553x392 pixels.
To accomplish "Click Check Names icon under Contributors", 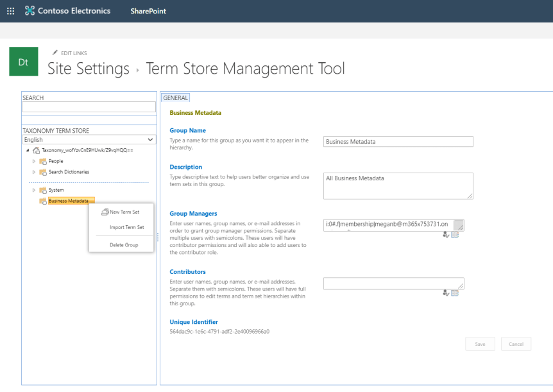I will (x=446, y=293).
